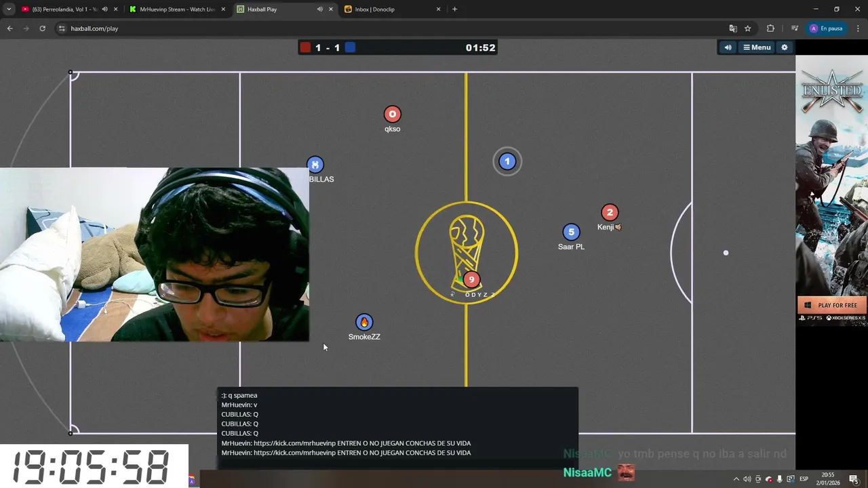Click red player disc Kenji number 2
The height and width of the screenshot is (488, 868).
click(x=610, y=213)
